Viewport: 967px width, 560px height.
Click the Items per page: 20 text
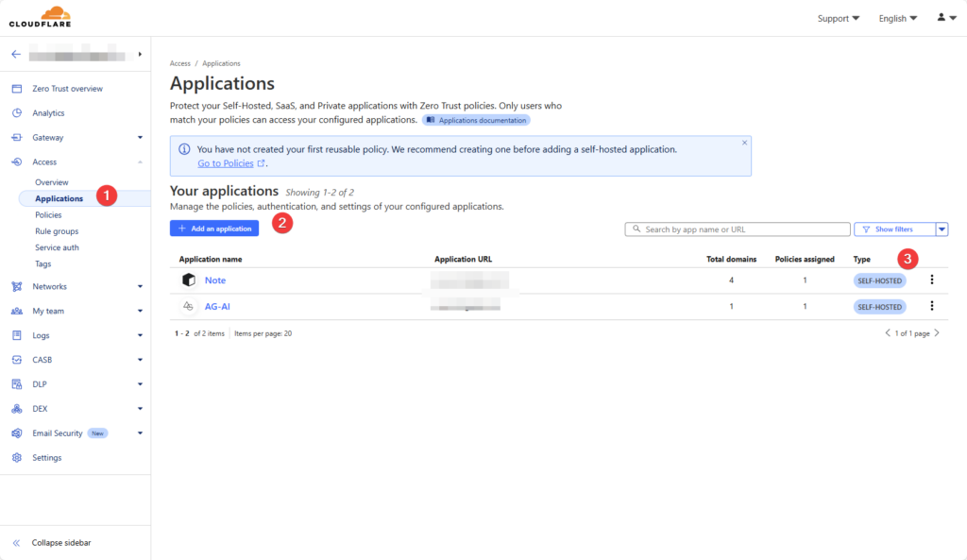263,333
